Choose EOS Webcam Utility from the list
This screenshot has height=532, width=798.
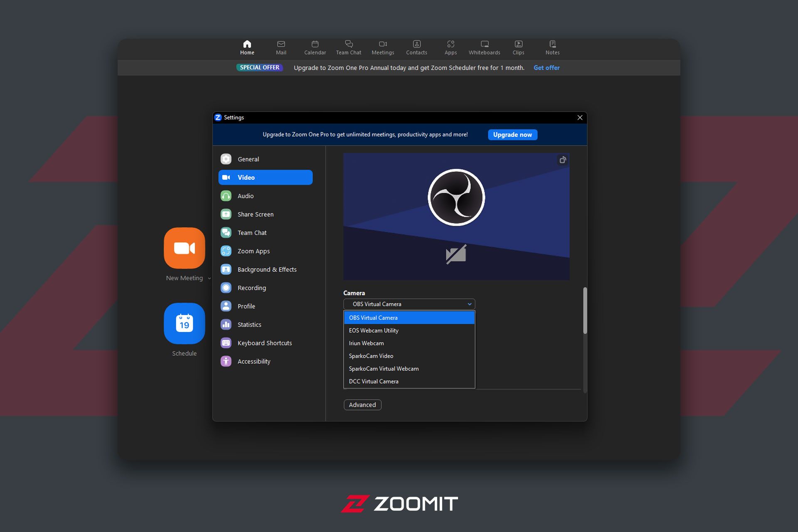[409, 330]
